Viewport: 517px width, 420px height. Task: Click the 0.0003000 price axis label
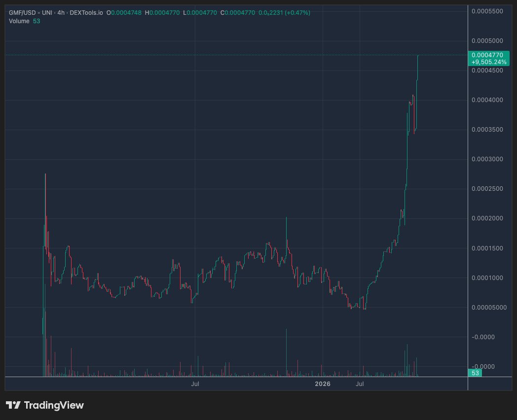[487, 159]
